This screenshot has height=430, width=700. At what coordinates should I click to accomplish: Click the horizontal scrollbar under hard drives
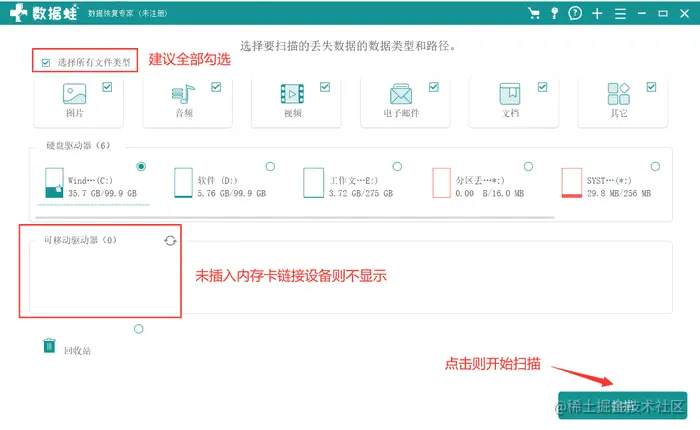[295, 218]
